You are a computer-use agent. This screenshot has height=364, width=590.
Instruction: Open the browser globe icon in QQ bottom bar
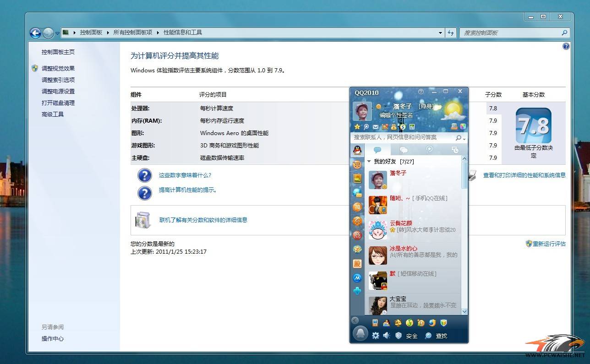pos(432,323)
